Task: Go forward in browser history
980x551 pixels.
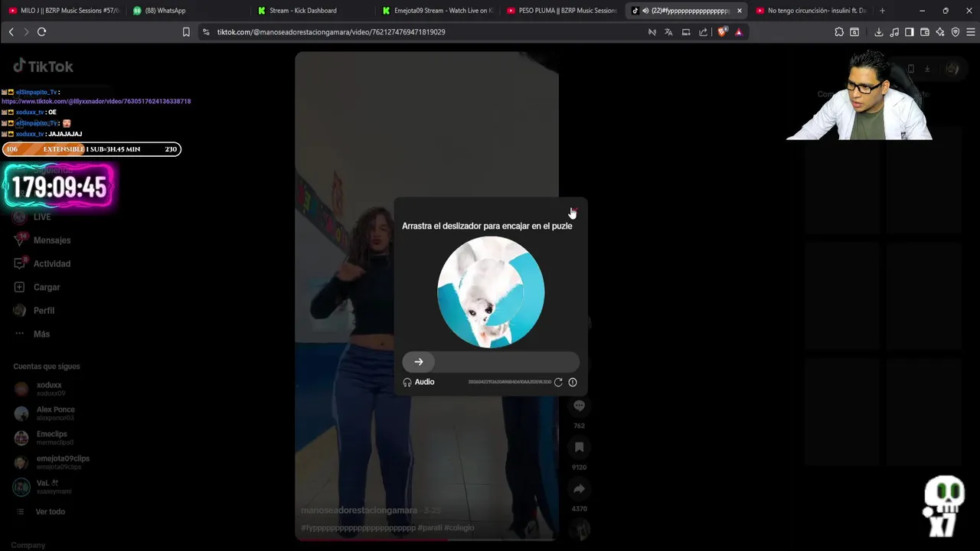Action: pyautogui.click(x=26, y=32)
